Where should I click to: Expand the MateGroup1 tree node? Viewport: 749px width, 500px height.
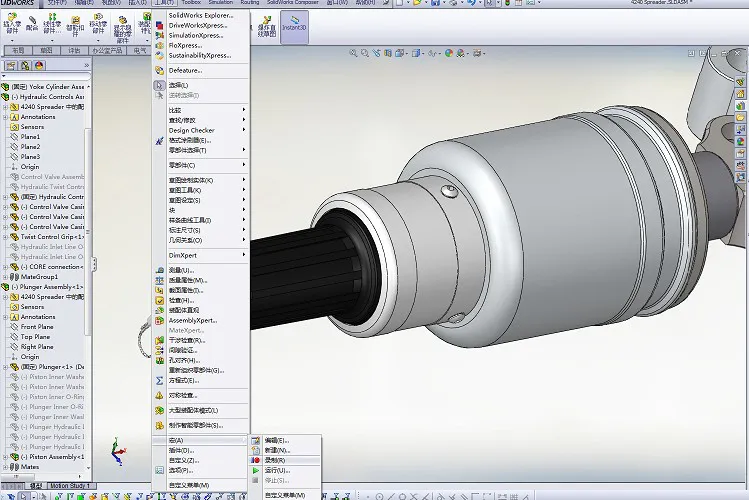click(x=5, y=277)
